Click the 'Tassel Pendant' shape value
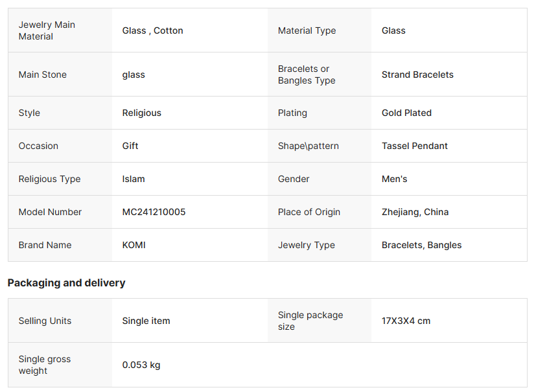Image resolution: width=536 pixels, height=392 pixels. click(414, 146)
